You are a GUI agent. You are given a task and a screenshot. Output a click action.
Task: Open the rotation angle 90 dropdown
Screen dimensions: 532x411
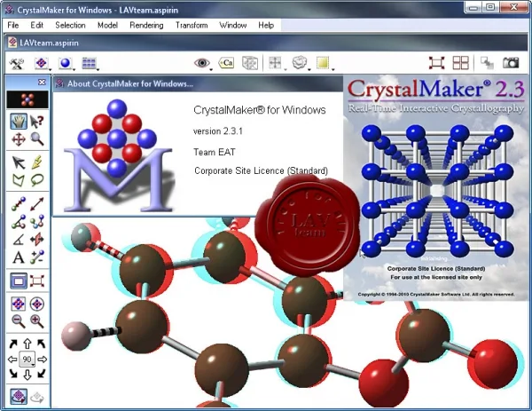pos(27,360)
